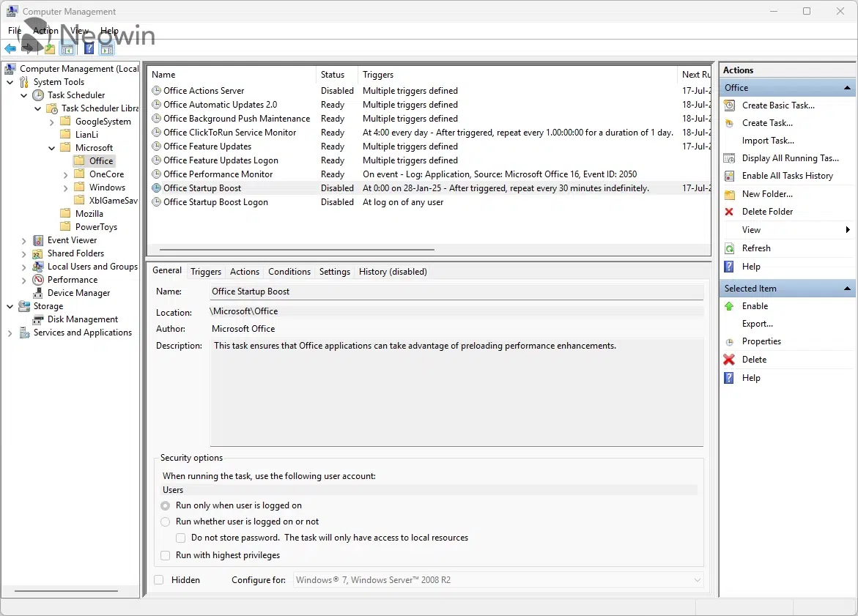858x616 pixels.
Task: Click the Help icon under Selected Item
Action: click(x=729, y=378)
